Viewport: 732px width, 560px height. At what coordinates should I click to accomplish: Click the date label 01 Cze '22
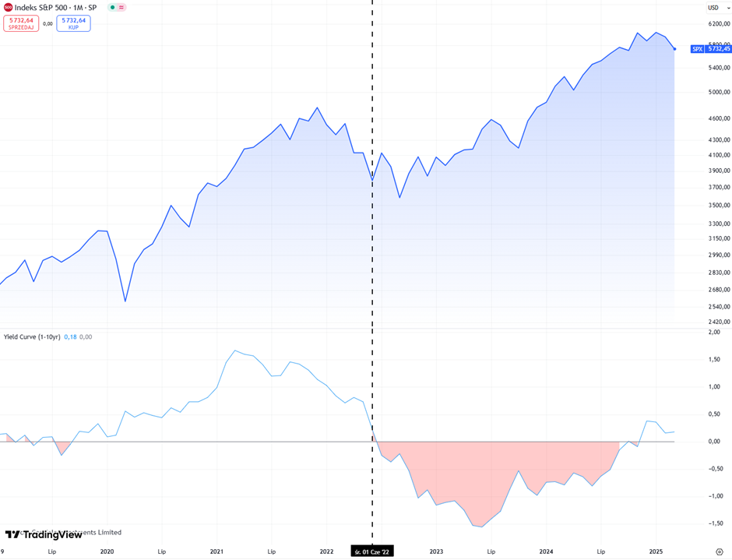tap(372, 551)
